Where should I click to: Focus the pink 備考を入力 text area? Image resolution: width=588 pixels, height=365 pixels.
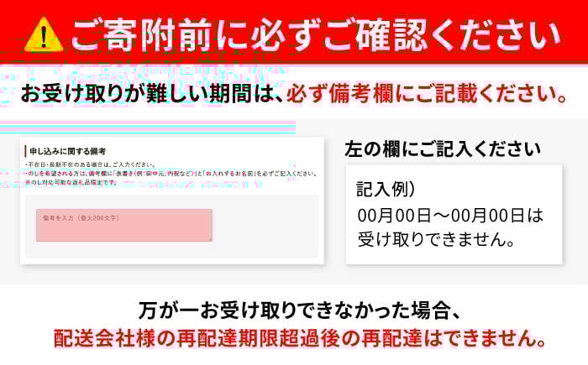[124, 225]
